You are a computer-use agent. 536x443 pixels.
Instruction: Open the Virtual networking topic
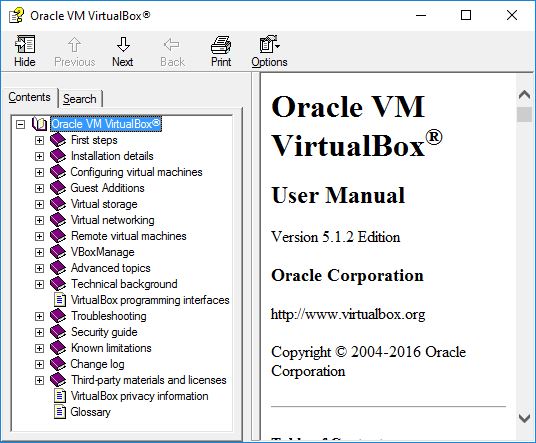click(x=112, y=220)
